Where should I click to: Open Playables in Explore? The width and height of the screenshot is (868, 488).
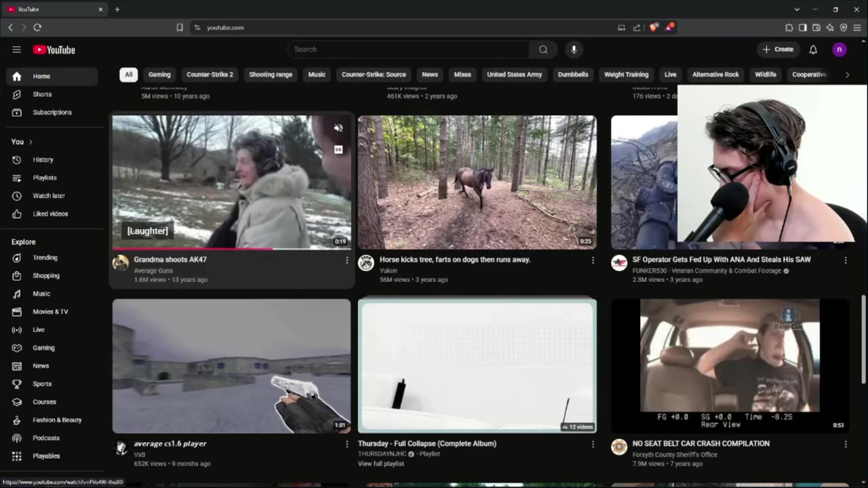tap(52, 456)
